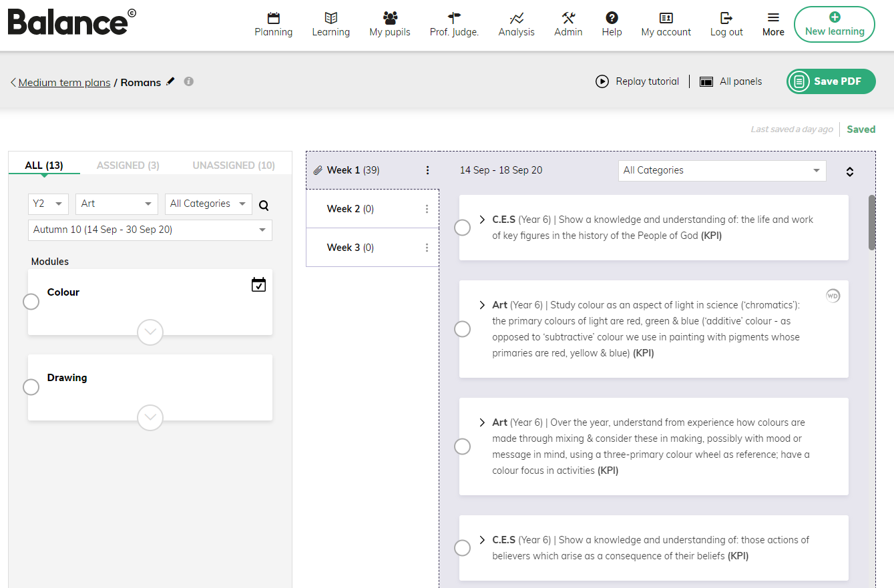The image size is (894, 588).
Task: Open the More hamburger menu
Action: click(773, 18)
